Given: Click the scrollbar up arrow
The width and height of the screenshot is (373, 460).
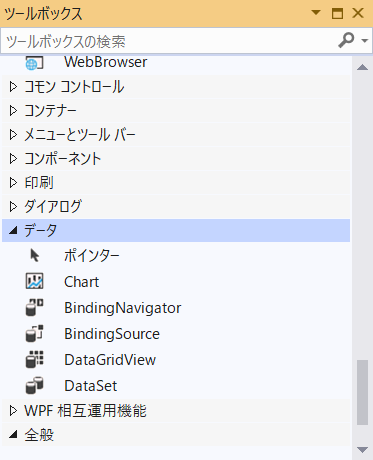Looking at the screenshot, I should [362, 67].
